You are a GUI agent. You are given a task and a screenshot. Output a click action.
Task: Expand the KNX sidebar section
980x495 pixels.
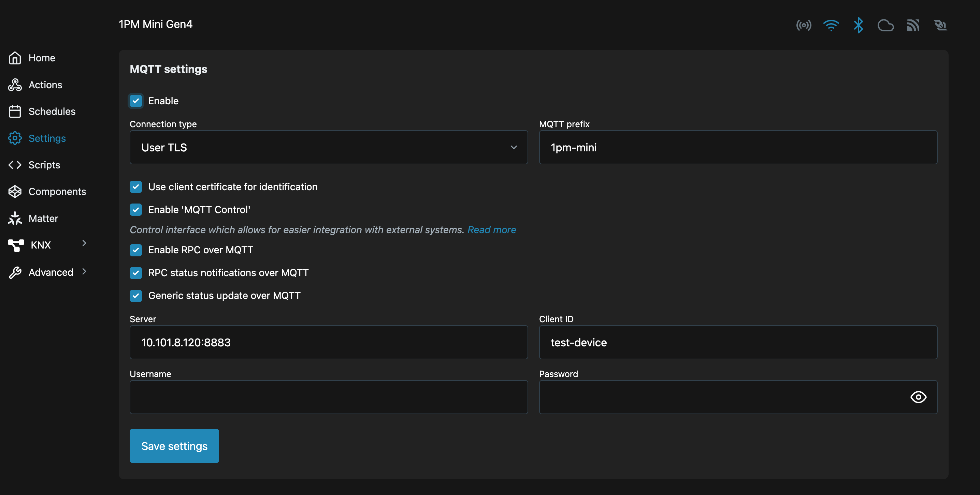[x=41, y=244]
